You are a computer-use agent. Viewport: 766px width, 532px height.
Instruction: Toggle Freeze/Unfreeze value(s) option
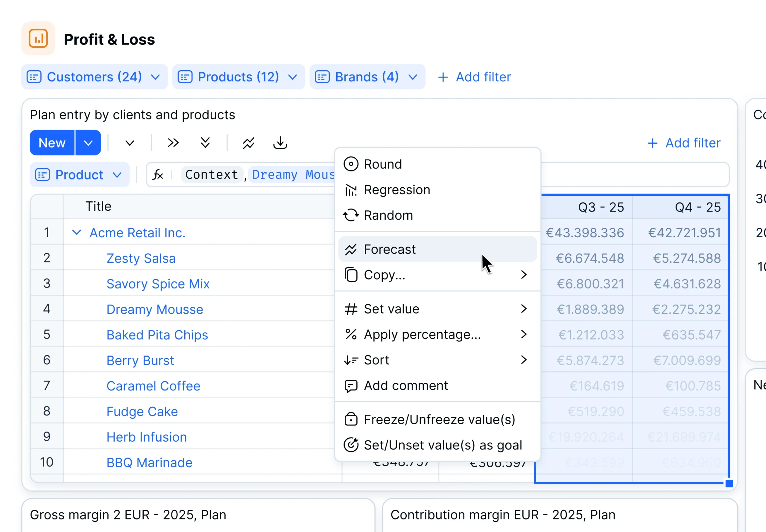coord(439,420)
